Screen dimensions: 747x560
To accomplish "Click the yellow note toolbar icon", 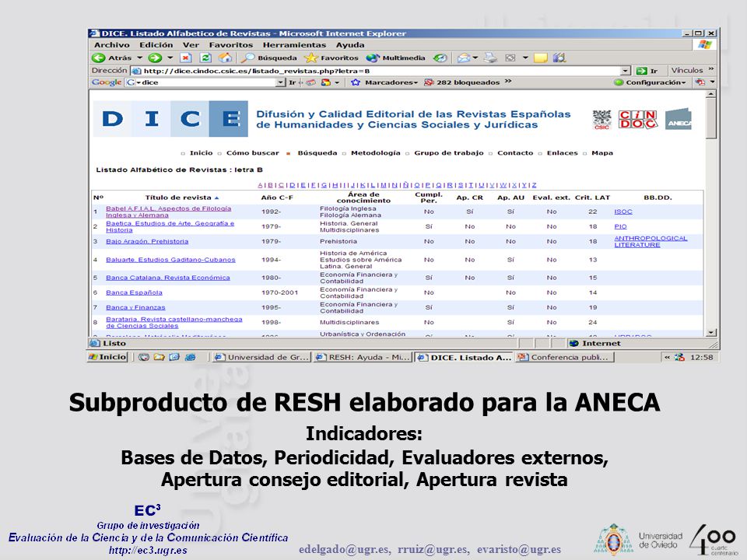I will point(540,58).
